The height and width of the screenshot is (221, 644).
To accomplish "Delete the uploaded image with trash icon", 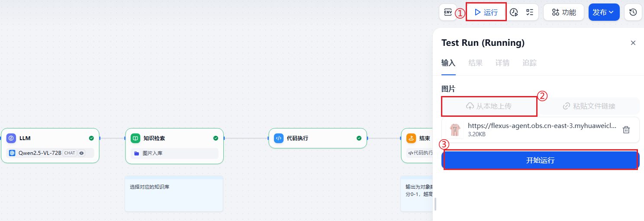I will [x=626, y=129].
